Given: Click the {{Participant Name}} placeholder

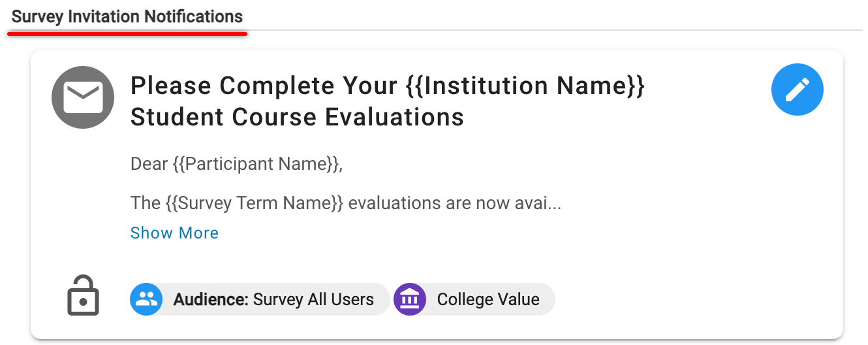Looking at the screenshot, I should pos(257,163).
